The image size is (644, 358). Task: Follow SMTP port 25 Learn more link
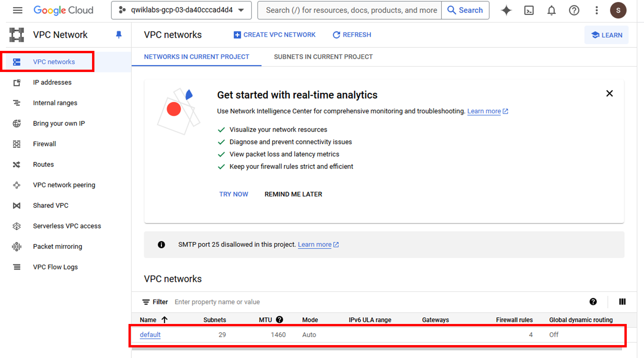click(318, 245)
